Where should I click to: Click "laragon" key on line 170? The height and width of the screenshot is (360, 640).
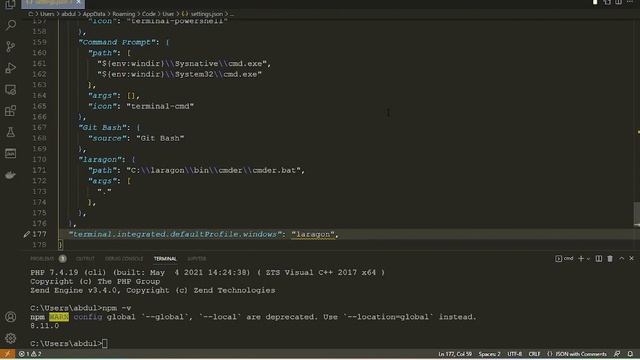[101, 159]
